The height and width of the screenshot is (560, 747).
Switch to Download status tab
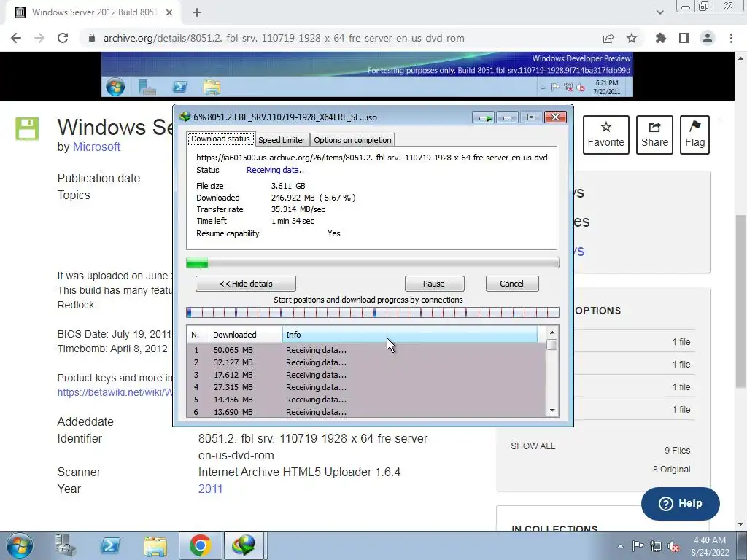coord(220,139)
